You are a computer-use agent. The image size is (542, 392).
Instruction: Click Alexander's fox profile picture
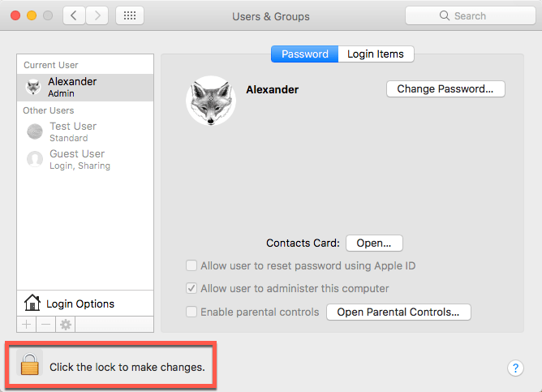pos(211,101)
